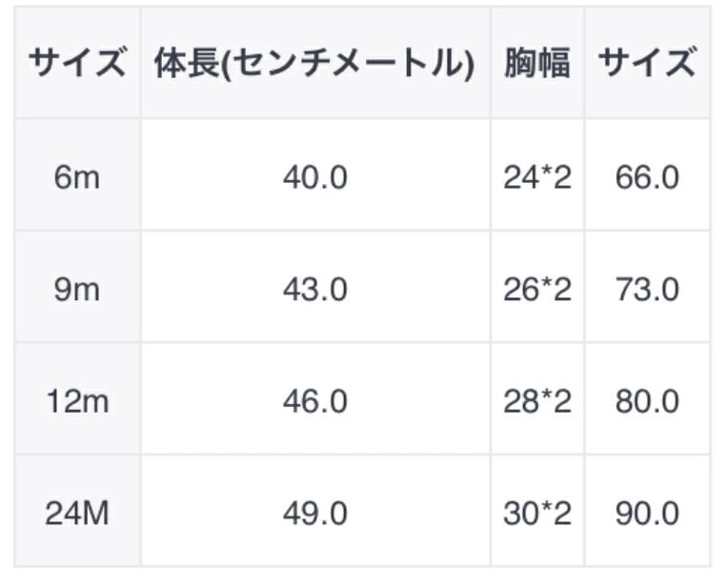Select the 80.0 size cell
Screen dimensions: 725x588
coord(647,401)
